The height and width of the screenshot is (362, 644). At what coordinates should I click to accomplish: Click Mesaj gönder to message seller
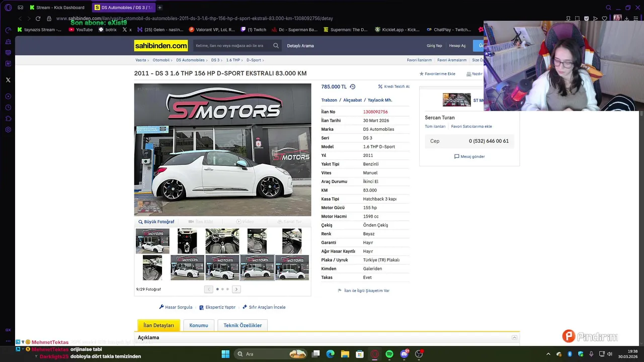(469, 156)
